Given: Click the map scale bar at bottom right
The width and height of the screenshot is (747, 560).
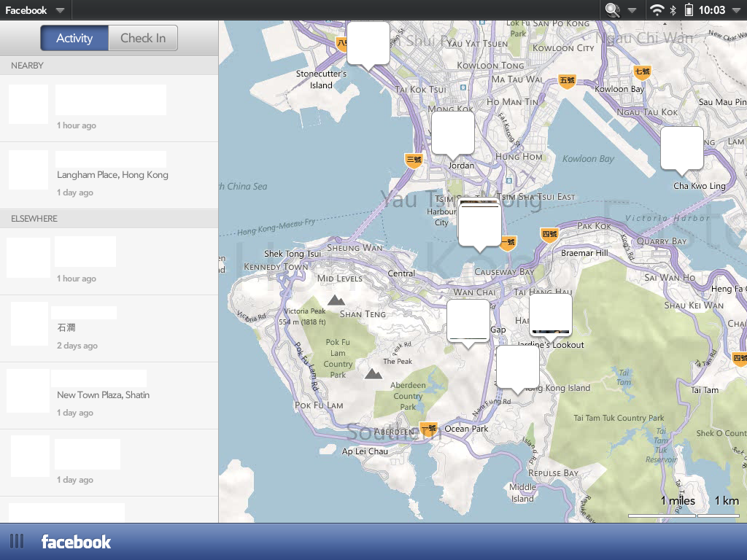Looking at the screenshot, I should [x=684, y=516].
